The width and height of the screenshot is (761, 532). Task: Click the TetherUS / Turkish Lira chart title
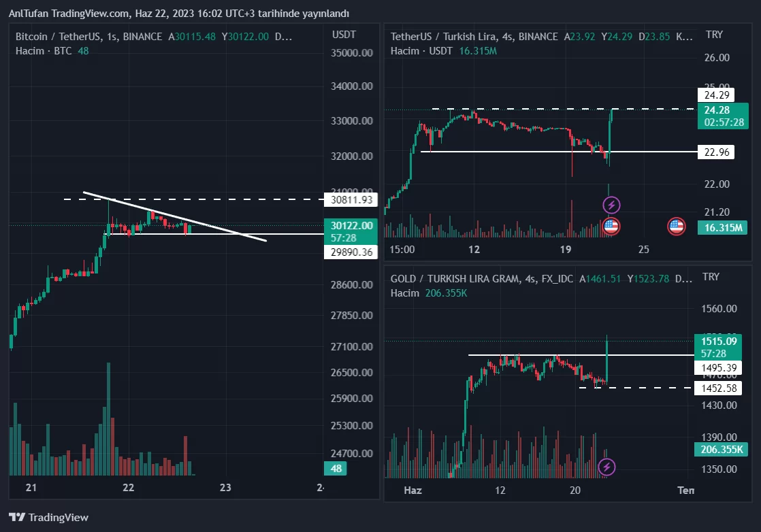tap(474, 36)
